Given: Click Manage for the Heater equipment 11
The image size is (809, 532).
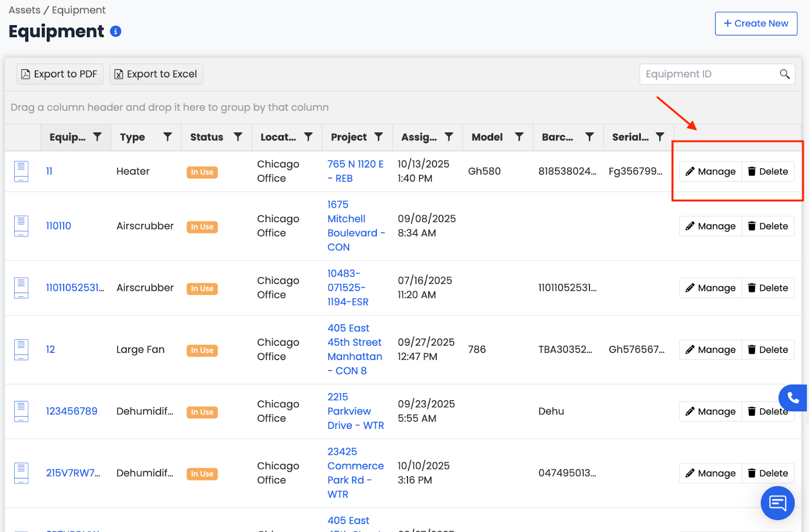Looking at the screenshot, I should pos(710,171).
